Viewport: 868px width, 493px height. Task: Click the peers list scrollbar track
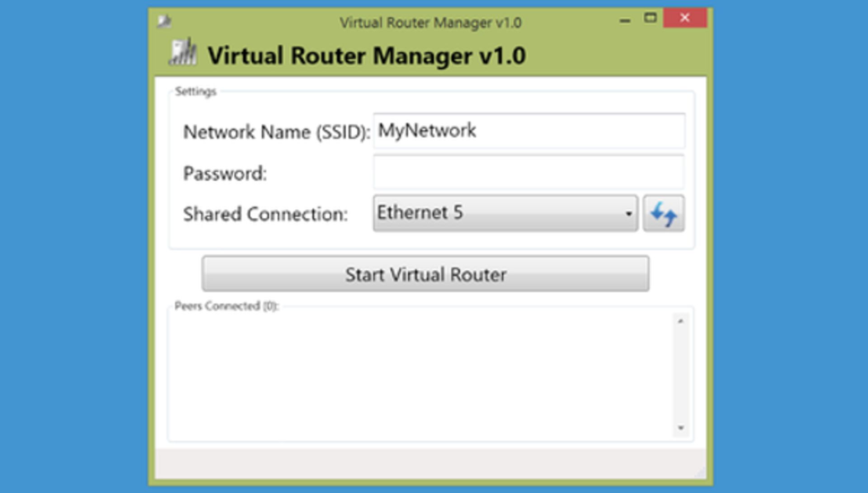click(680, 375)
